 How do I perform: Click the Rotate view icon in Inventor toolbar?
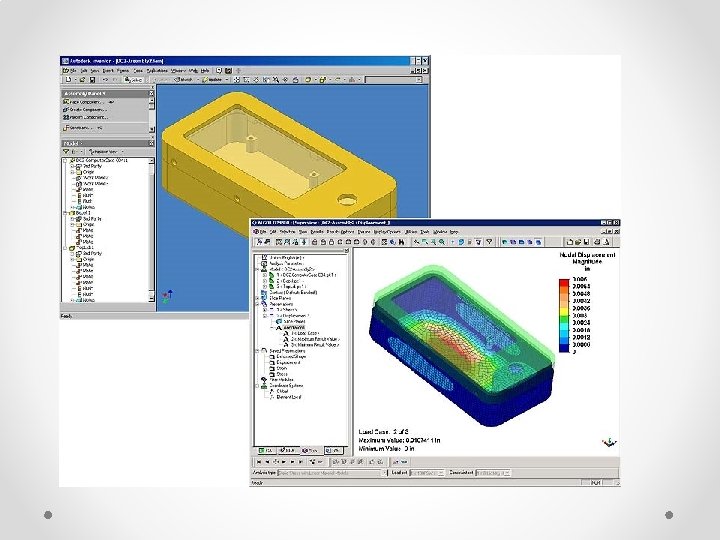click(x=285, y=80)
